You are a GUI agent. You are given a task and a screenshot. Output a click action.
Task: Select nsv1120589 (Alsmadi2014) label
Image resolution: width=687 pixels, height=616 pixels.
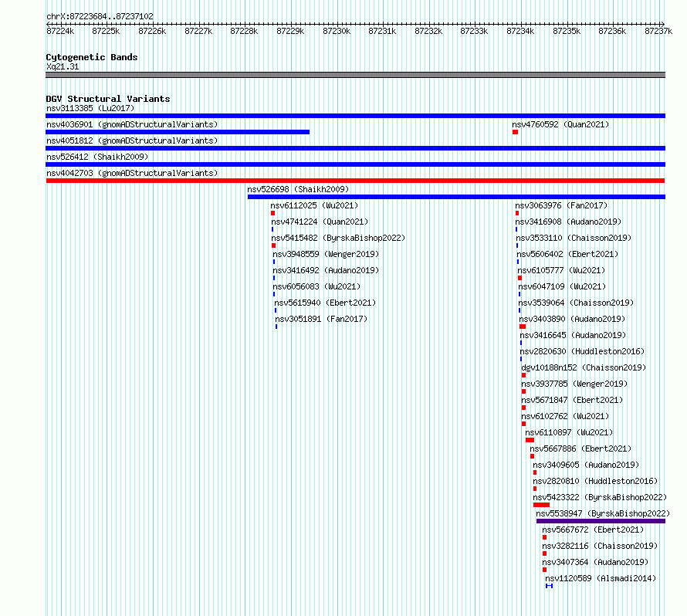601,578
